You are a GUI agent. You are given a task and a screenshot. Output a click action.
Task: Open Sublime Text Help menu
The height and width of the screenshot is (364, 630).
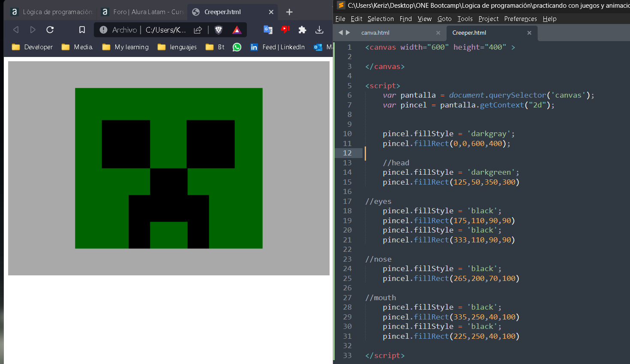pyautogui.click(x=549, y=19)
